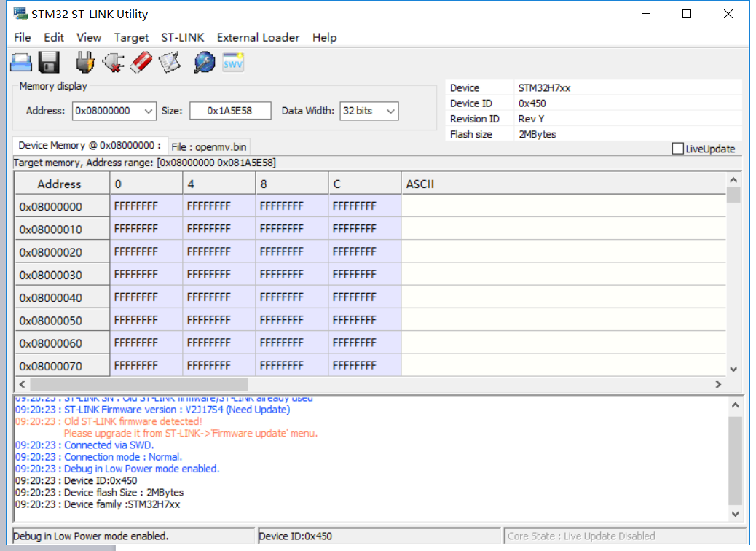Viewport: 756px width, 551px height.
Task: Open the Data Width dropdown
Action: pos(391,111)
